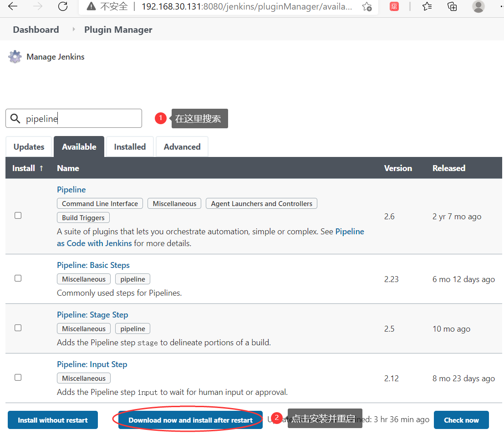Click the '2 yr 7 mo ago' release date
This screenshot has height=434, width=504.
(457, 217)
